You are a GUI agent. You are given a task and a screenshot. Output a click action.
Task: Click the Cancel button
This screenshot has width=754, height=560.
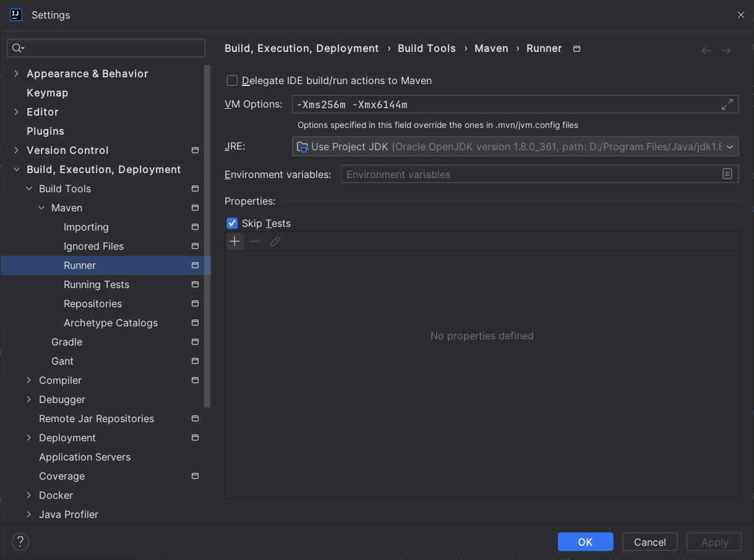click(650, 542)
